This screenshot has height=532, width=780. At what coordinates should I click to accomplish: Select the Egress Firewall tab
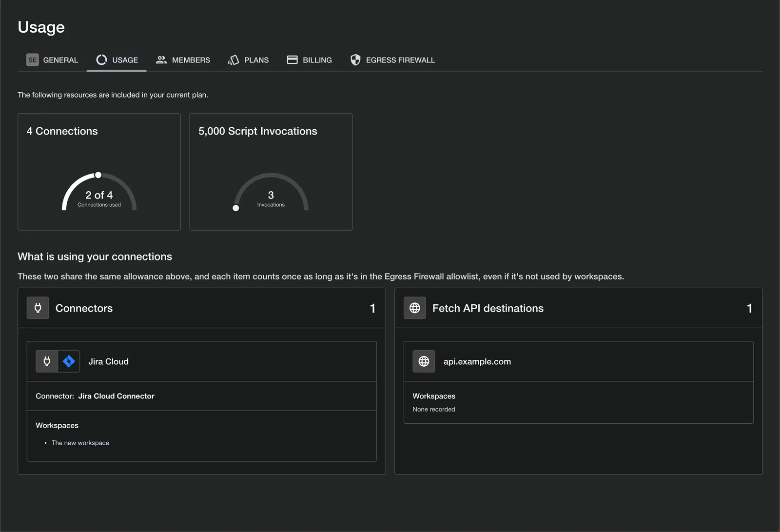point(392,60)
